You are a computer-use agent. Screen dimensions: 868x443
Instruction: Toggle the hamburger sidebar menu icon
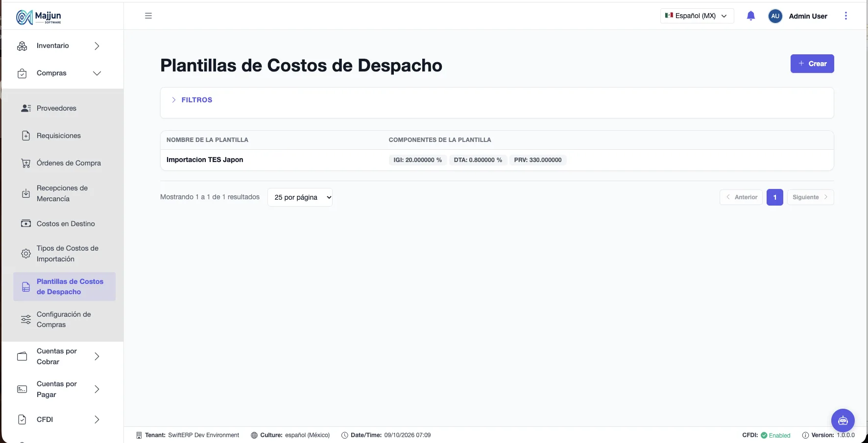click(148, 16)
